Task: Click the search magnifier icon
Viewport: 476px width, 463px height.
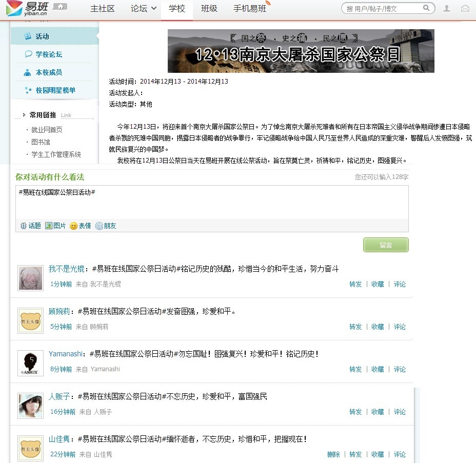Action: [426, 8]
